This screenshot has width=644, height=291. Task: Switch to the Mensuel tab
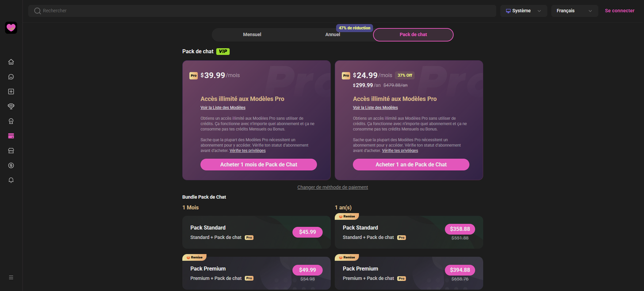tap(252, 34)
